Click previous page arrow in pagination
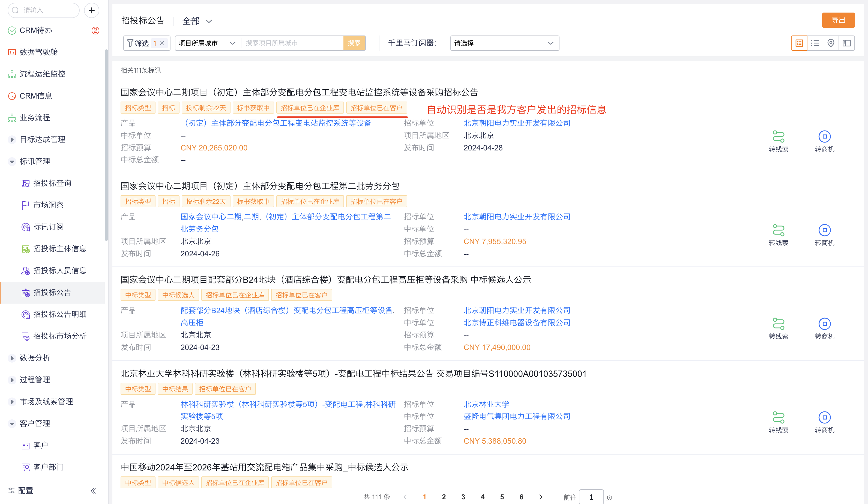Image resolution: width=868 pixels, height=504 pixels. click(405, 497)
